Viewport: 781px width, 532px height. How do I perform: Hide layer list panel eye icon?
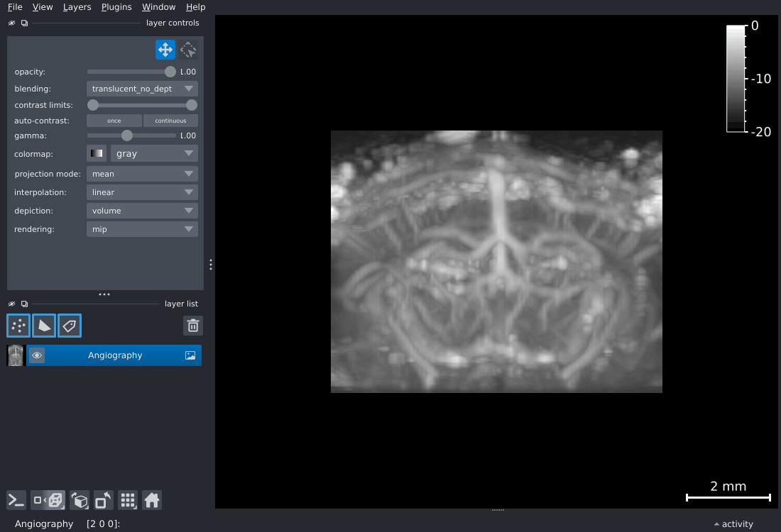12,304
